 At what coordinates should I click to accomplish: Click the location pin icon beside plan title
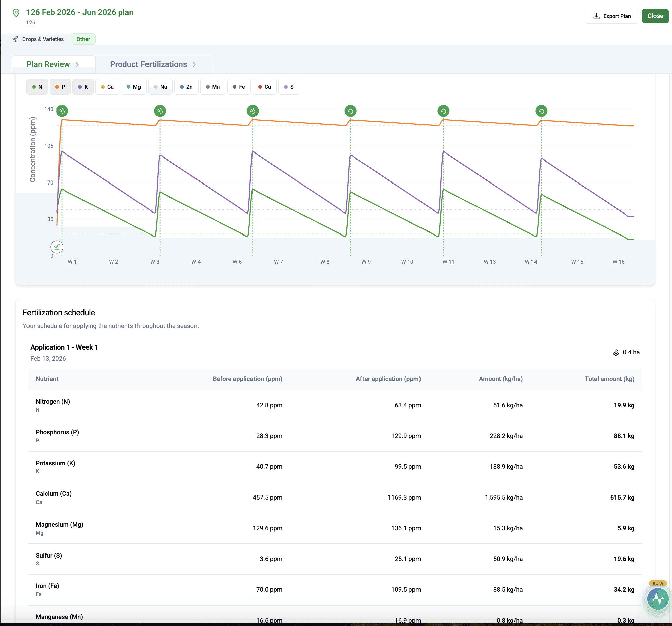coord(16,13)
